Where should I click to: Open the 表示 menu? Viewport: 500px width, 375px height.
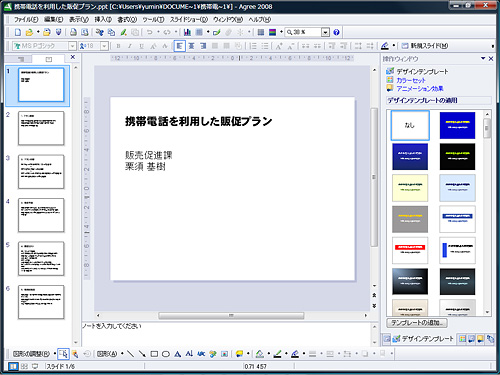(79, 20)
